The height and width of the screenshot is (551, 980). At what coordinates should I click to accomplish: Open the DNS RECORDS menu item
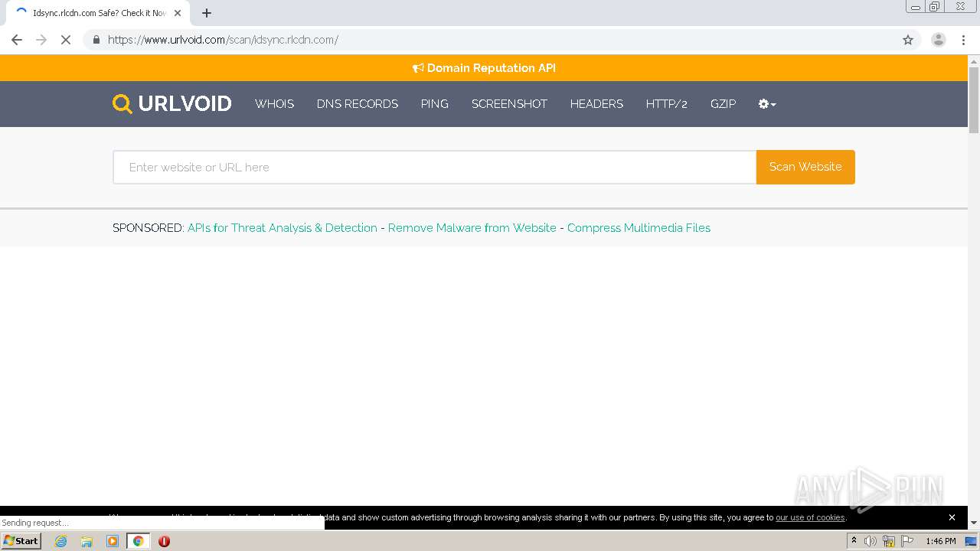(x=358, y=104)
